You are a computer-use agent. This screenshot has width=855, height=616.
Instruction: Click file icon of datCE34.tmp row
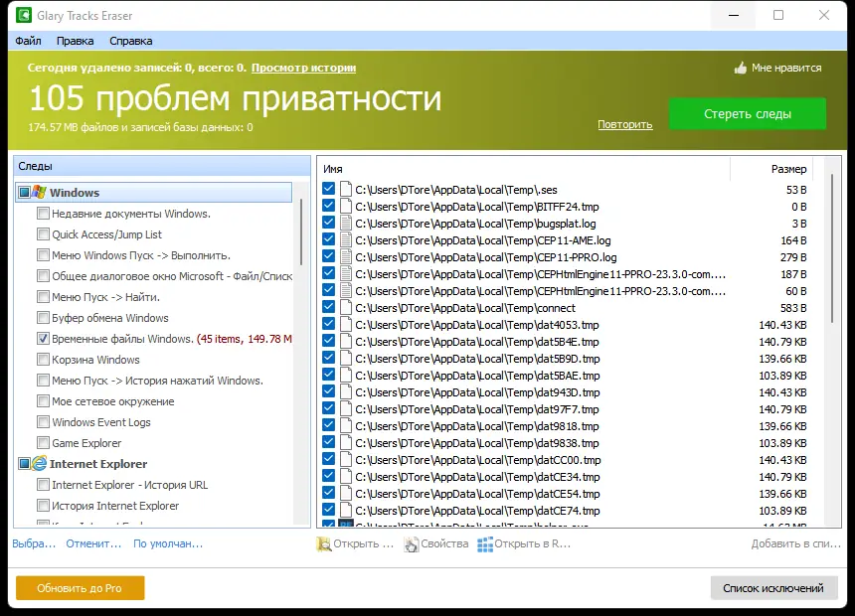tap(346, 477)
